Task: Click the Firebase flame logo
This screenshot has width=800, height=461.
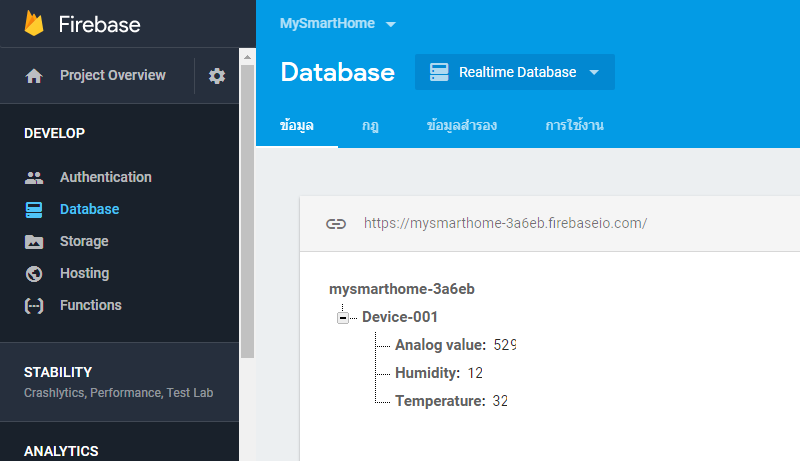Action: (x=34, y=23)
